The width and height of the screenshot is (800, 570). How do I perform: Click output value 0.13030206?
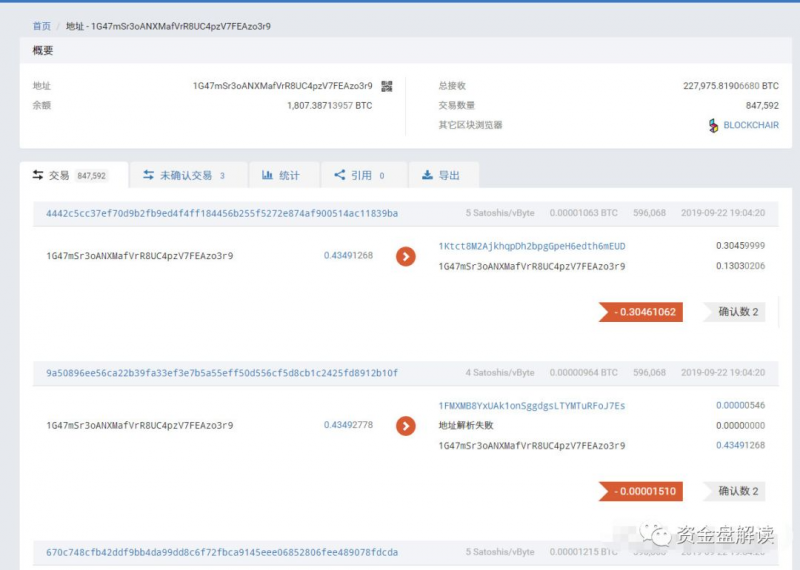[x=740, y=265]
